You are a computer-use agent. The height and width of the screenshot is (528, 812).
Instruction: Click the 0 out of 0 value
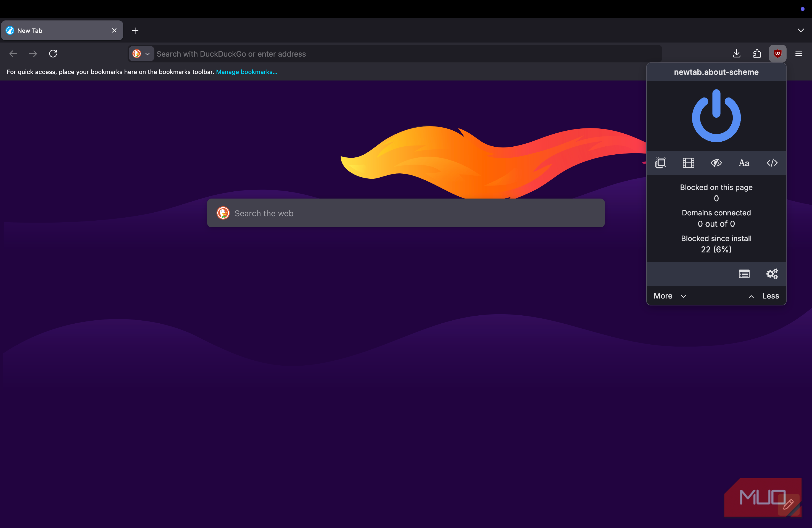[x=716, y=224]
